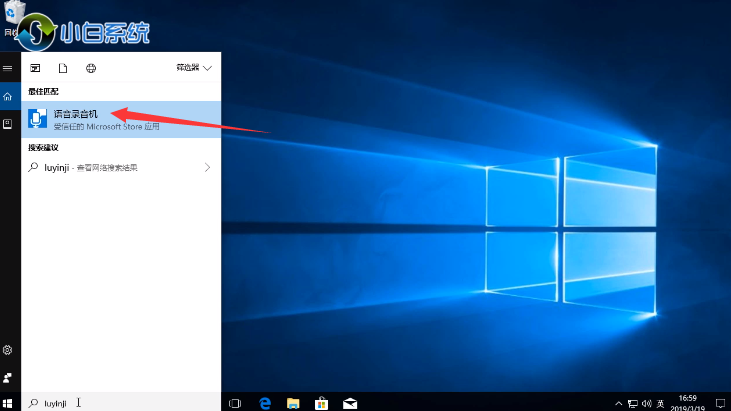731x411 pixels.
Task: Click the Windows Start button
Action: click(8, 402)
